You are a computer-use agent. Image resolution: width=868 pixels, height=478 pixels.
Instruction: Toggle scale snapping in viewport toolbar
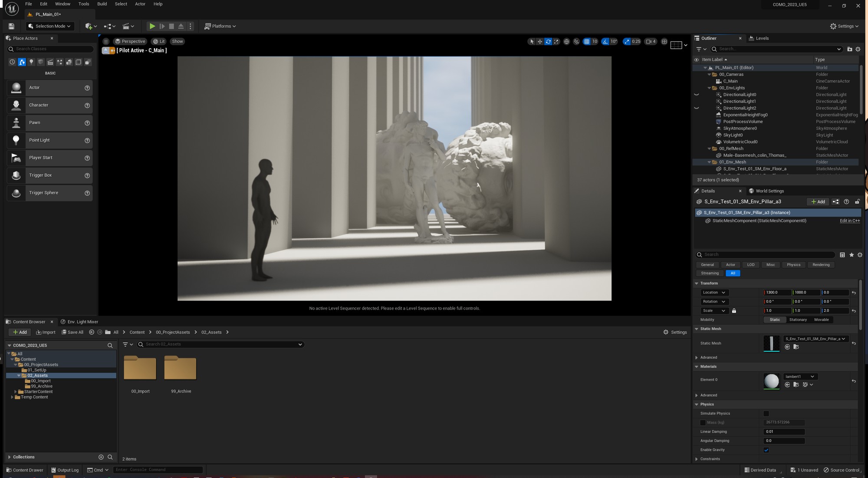(626, 42)
